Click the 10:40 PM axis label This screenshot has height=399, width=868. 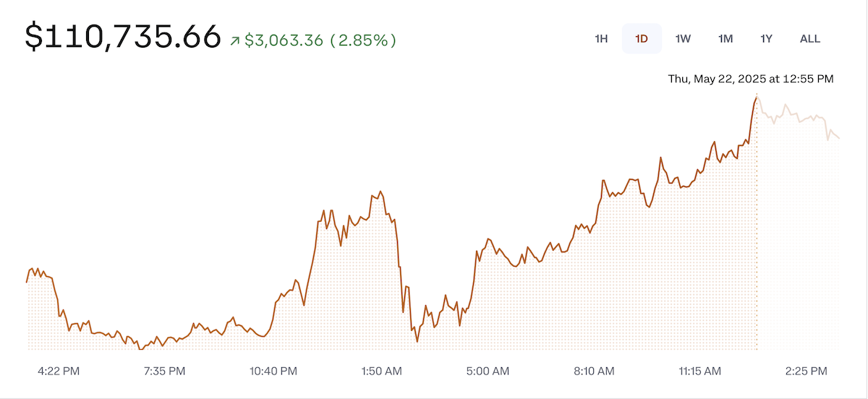click(x=273, y=372)
